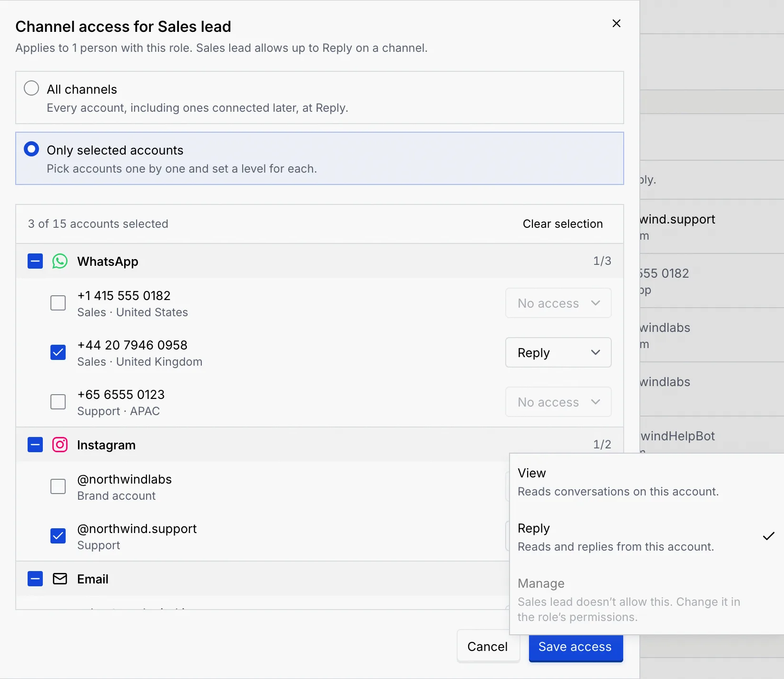Screen dimensions: 784x679
Task: Uncheck the @northwind.support account
Action: pos(58,536)
